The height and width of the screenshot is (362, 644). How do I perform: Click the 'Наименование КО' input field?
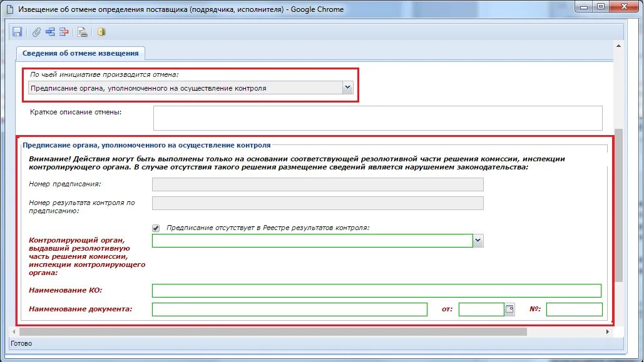pyautogui.click(x=377, y=291)
